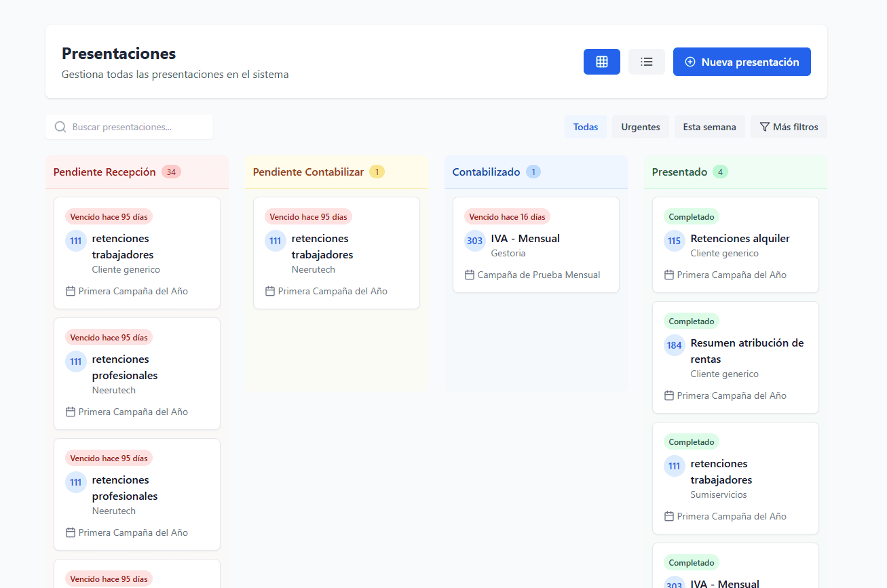
Task: Focus the Buscar presentaciones search field
Action: pos(136,127)
